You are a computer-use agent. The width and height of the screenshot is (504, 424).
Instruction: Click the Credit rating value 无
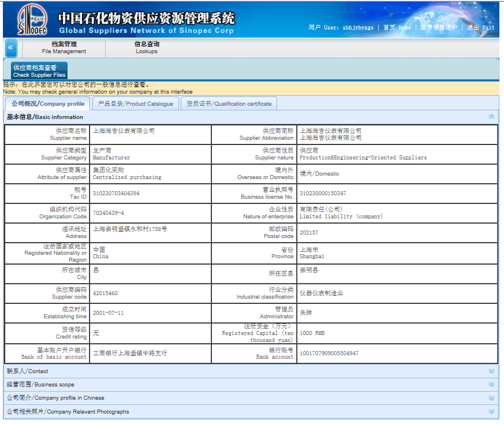(x=96, y=333)
